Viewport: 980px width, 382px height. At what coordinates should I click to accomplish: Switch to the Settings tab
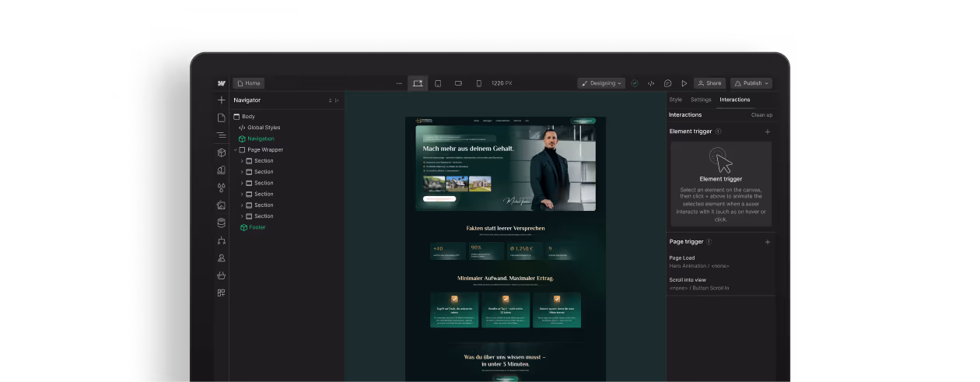pos(701,100)
